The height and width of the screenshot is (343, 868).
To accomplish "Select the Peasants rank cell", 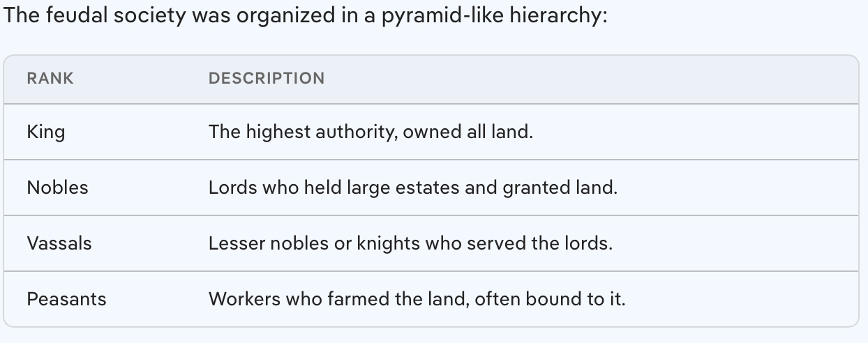I will 66,299.
